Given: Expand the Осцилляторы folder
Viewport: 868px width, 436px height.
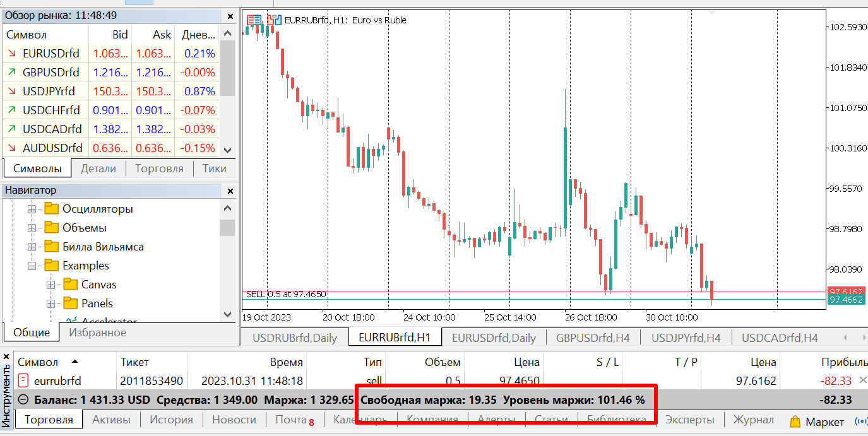Looking at the screenshot, I should (32, 209).
